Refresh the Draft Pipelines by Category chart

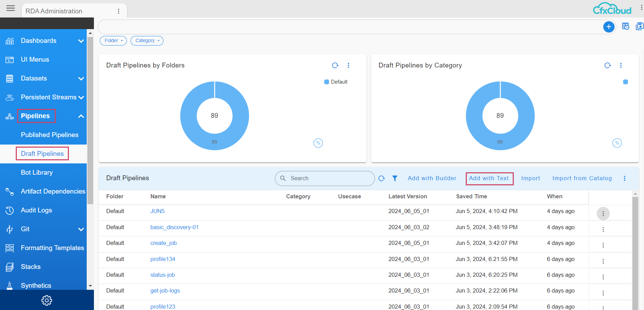click(x=607, y=65)
